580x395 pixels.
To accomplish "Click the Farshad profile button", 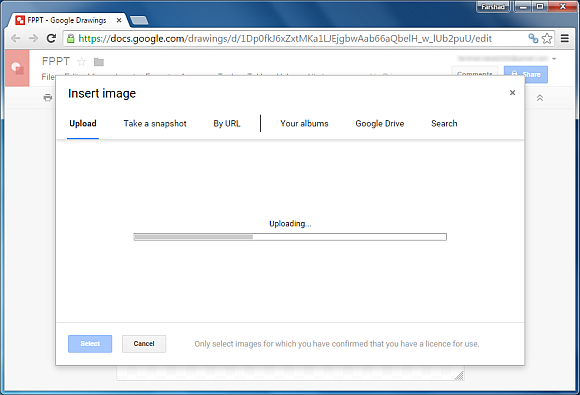I will coord(493,7).
